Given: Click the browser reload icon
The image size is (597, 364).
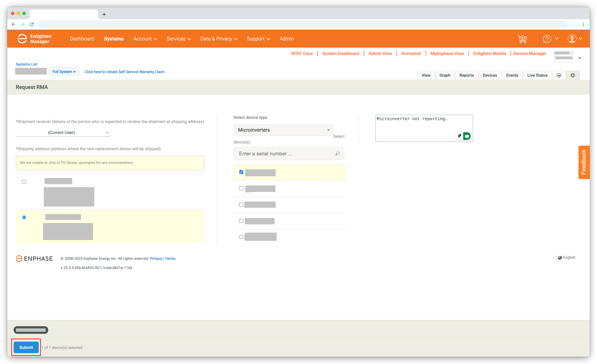Looking at the screenshot, I should pyautogui.click(x=32, y=24).
